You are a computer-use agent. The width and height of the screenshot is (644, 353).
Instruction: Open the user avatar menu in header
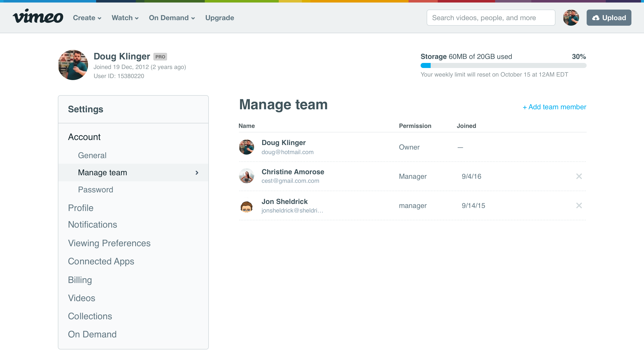click(571, 18)
